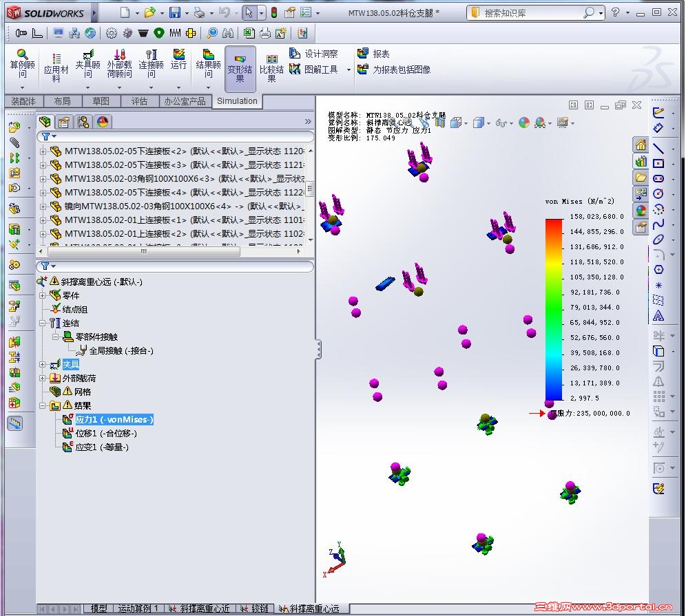Open the 运动算例 1 bottom tab
Viewport: 686px width, 616px height.
(138, 608)
